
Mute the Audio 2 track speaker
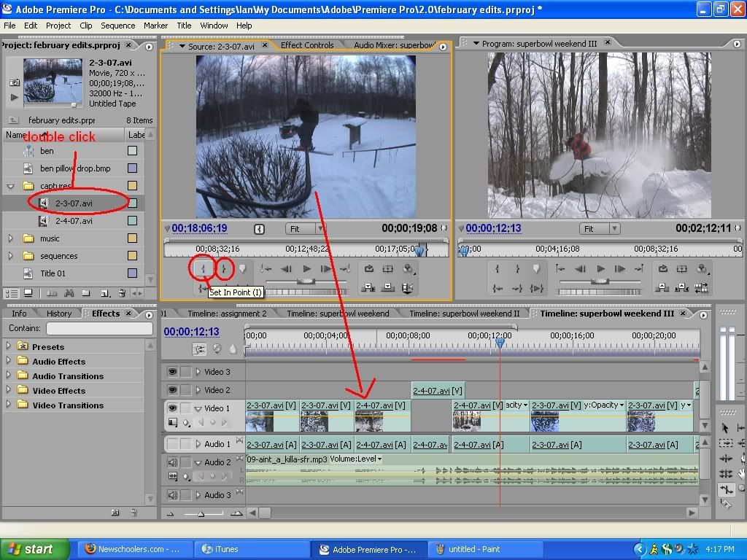click(x=173, y=462)
